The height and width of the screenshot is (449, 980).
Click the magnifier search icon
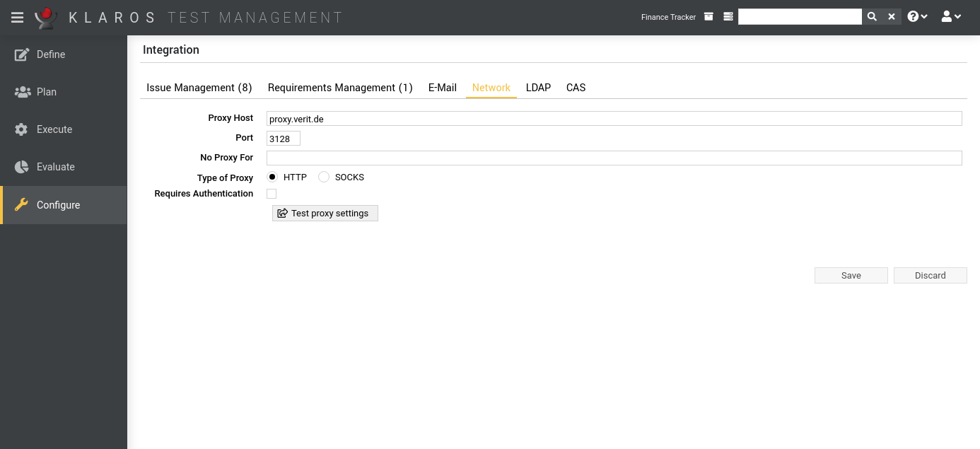(x=872, y=17)
